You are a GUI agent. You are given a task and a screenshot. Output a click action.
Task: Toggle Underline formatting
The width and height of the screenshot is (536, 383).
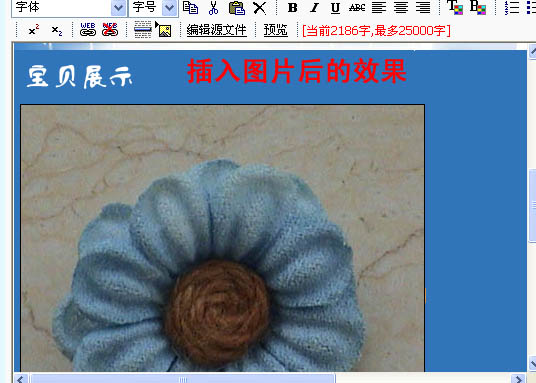click(x=335, y=8)
